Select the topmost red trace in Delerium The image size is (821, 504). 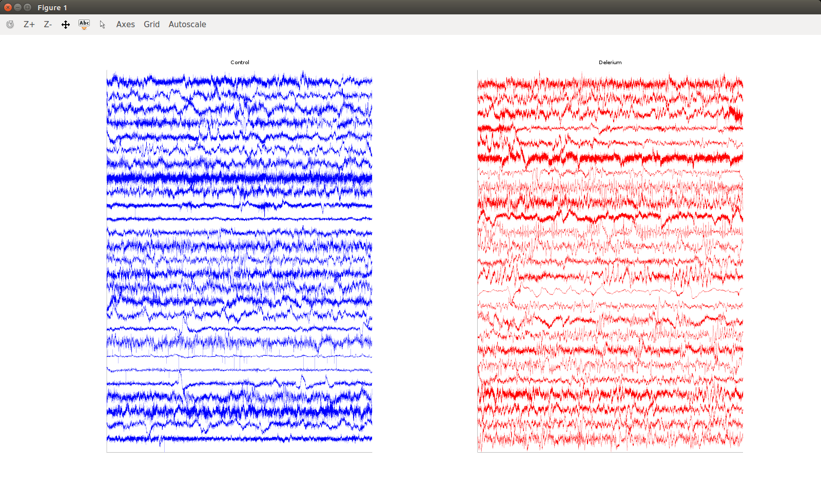tap(610, 83)
